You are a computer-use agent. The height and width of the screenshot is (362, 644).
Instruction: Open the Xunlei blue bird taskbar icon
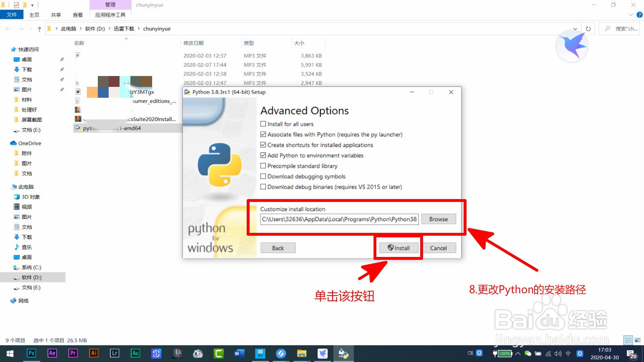322,354
